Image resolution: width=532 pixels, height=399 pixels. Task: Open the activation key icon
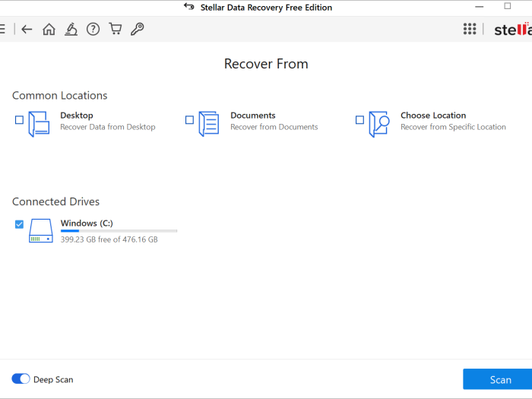point(137,29)
